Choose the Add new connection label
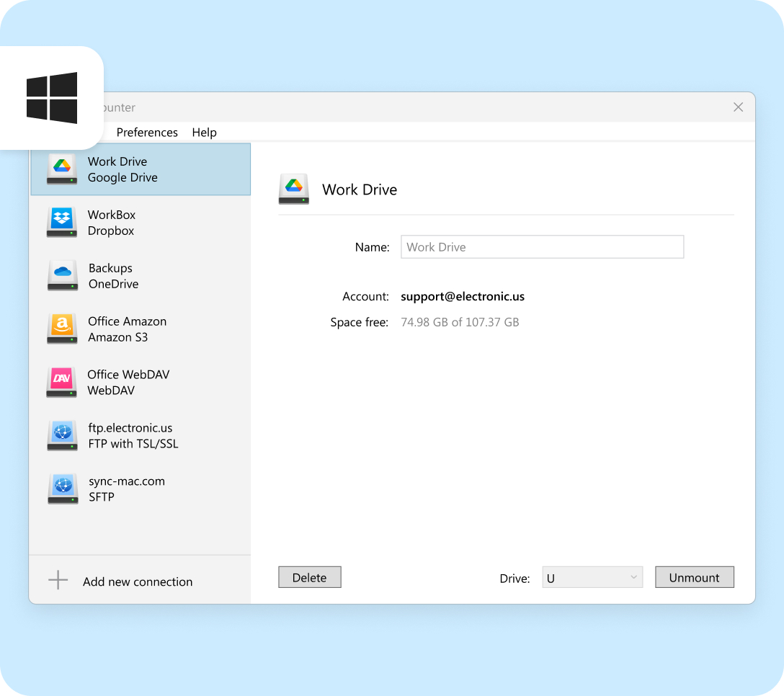784x696 pixels. 138,582
